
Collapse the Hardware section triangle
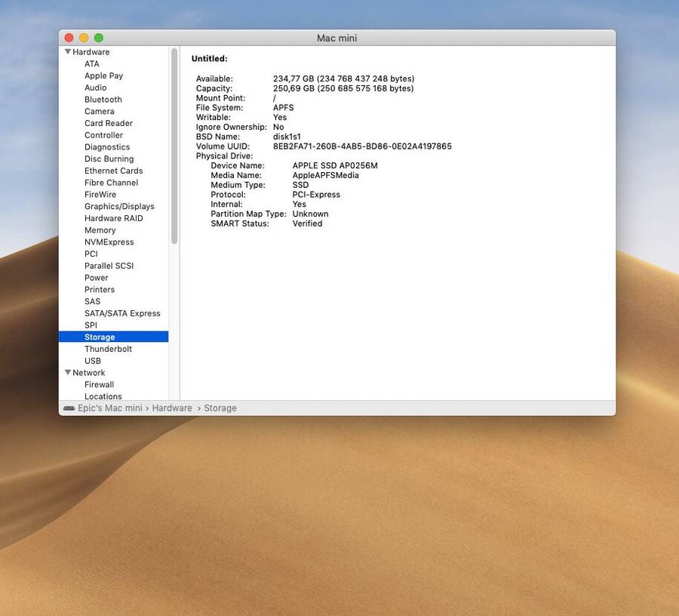pos(68,52)
